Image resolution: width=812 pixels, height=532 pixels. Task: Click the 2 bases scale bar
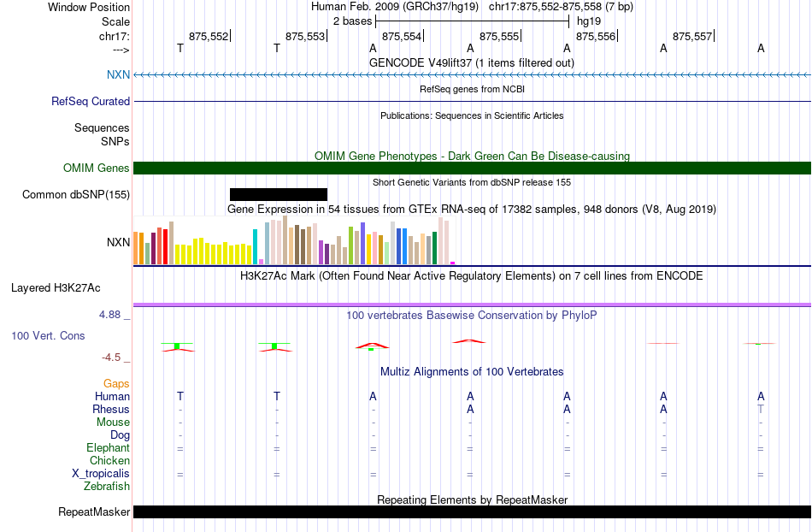[473, 21]
